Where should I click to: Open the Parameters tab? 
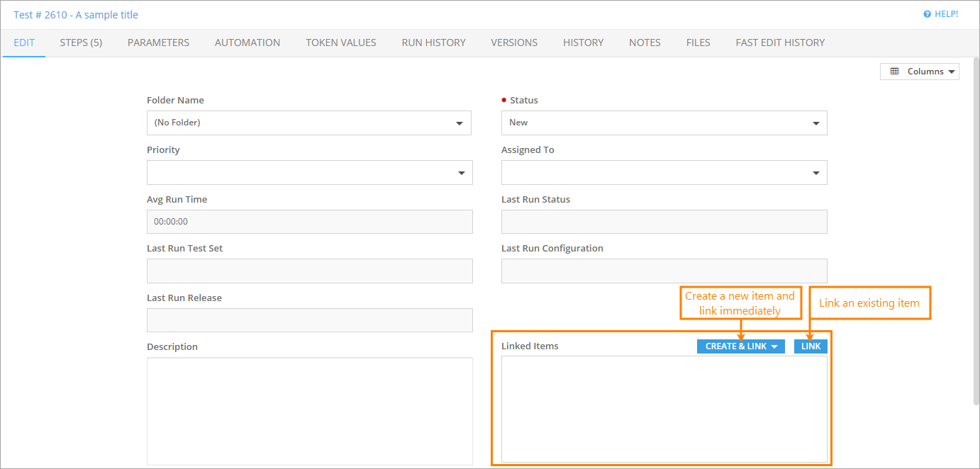click(x=158, y=43)
